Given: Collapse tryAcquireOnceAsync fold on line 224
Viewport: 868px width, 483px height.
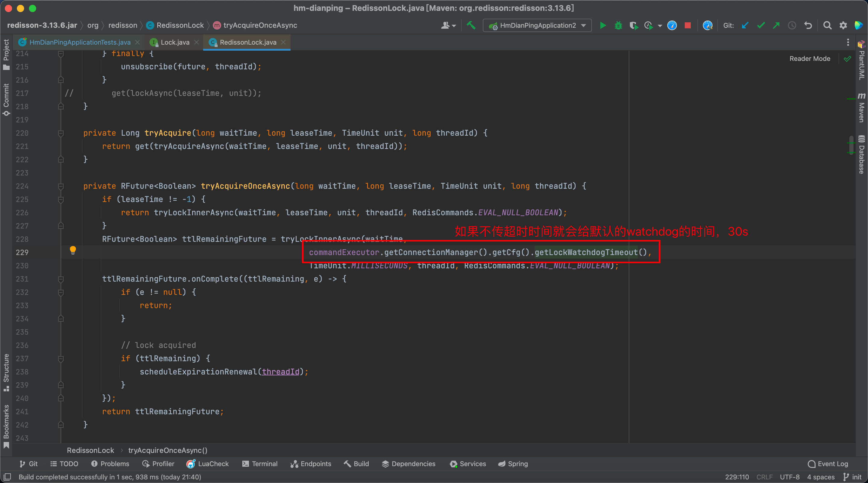Looking at the screenshot, I should pos(61,186).
